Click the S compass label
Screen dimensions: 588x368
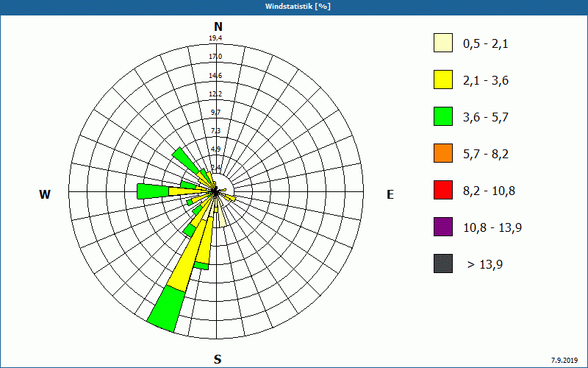pos(218,359)
